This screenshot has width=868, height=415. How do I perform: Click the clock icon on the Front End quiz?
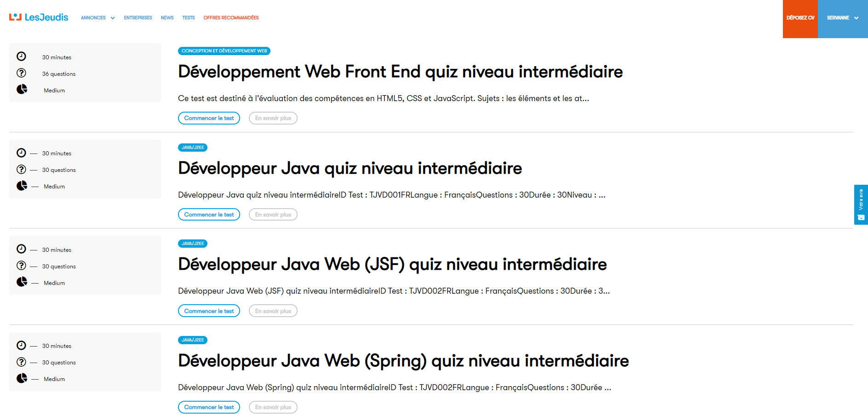21,57
